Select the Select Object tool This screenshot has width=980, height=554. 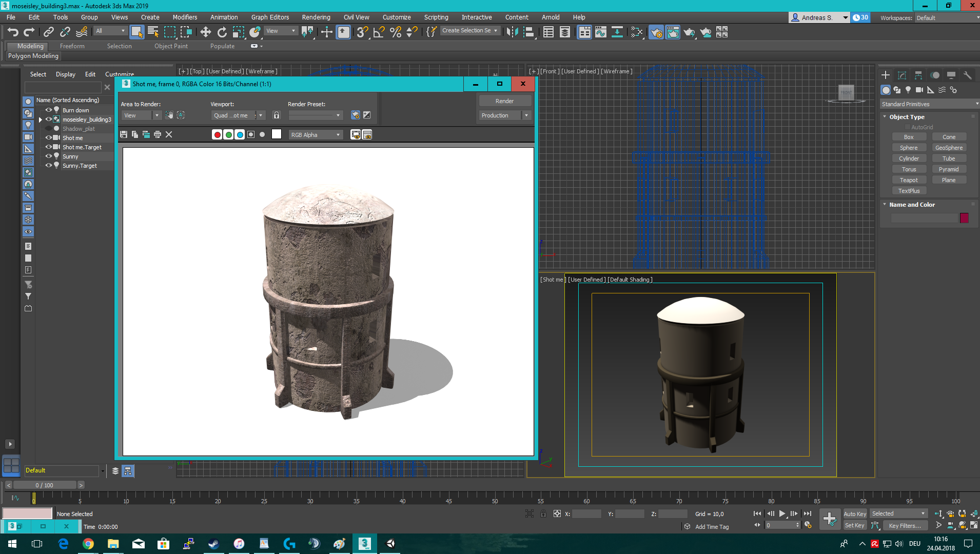click(136, 32)
